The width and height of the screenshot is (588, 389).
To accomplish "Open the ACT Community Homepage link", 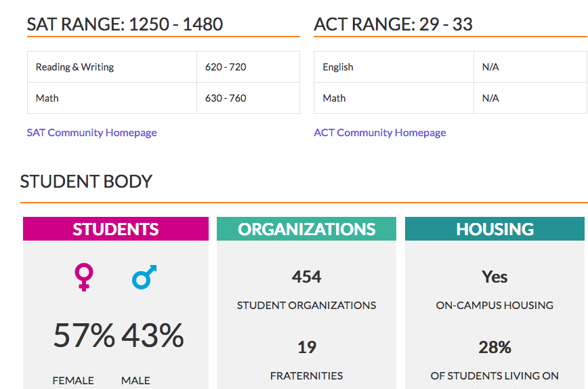I will (x=379, y=132).
